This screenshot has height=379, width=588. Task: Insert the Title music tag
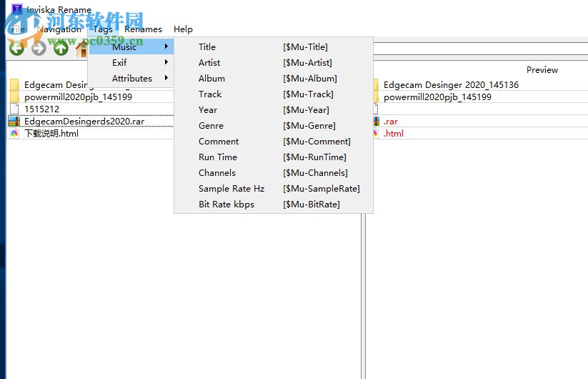pyautogui.click(x=274, y=46)
